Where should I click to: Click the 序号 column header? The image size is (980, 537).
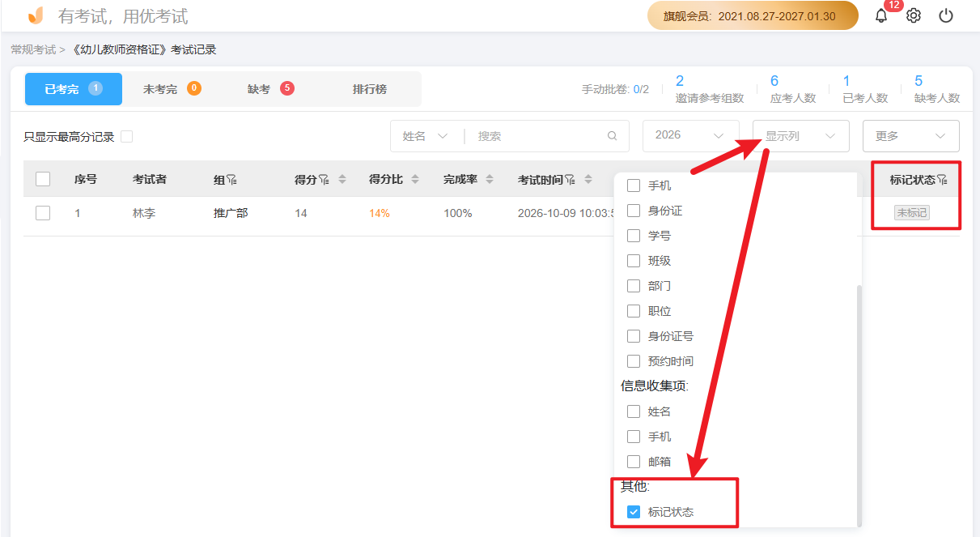coord(86,180)
